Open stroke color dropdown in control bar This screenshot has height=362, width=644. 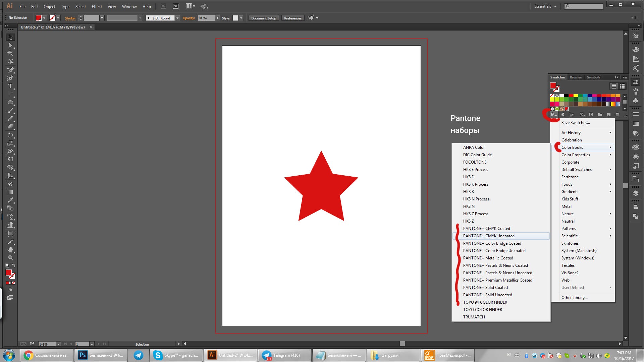coord(58,18)
